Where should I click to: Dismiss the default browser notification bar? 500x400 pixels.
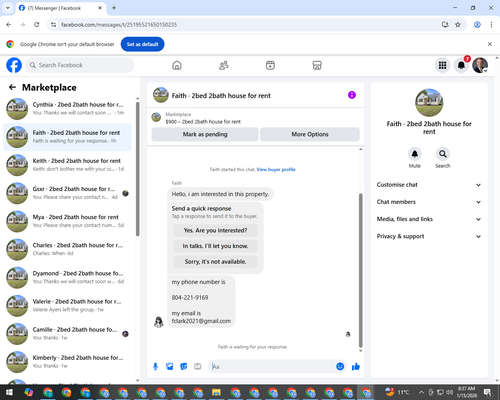click(x=490, y=44)
